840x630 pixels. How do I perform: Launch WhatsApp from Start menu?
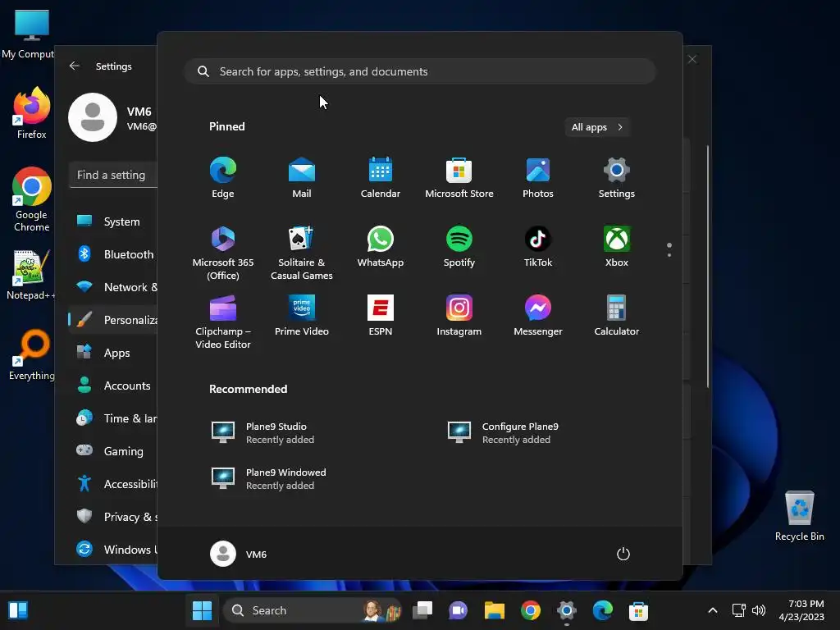[381, 247]
